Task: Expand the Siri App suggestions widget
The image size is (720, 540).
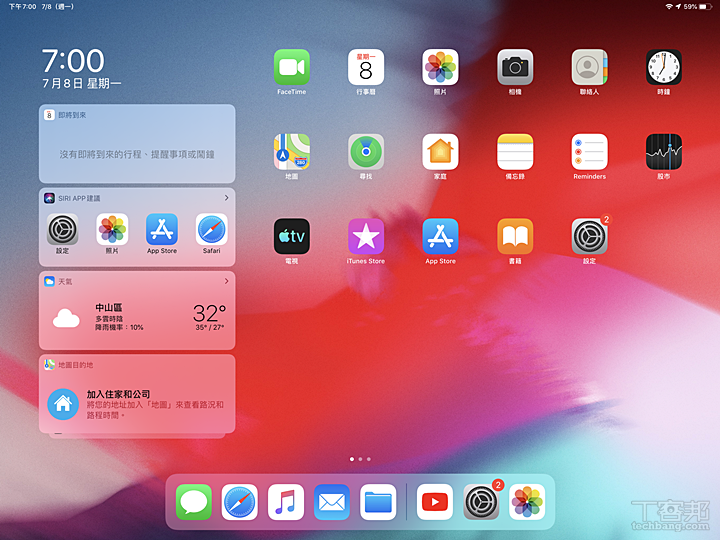Action: [x=226, y=198]
